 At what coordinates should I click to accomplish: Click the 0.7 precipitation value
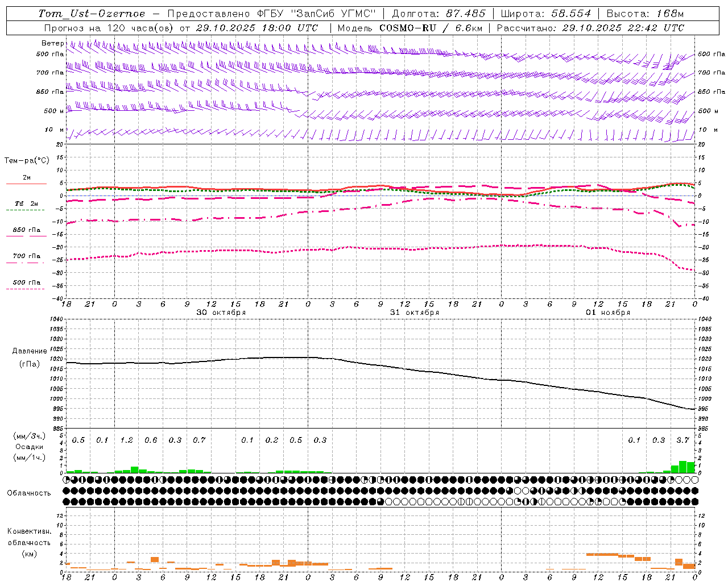(199, 440)
